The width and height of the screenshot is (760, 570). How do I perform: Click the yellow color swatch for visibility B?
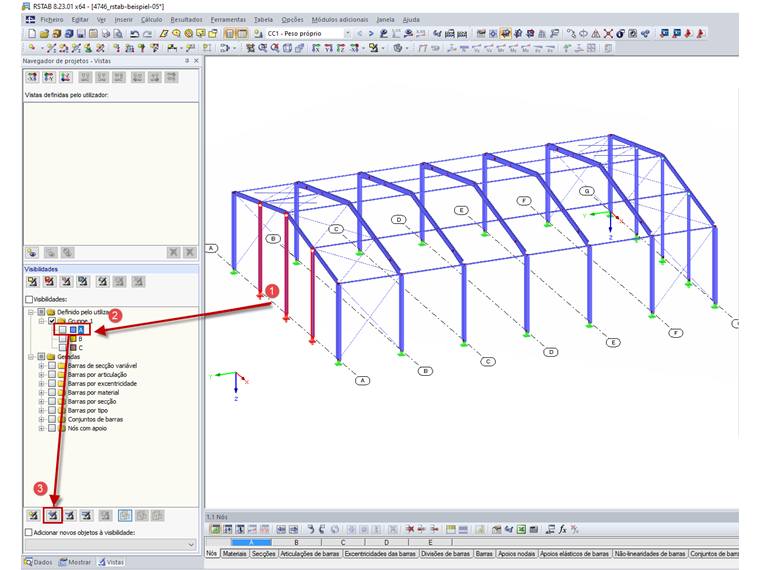click(73, 339)
